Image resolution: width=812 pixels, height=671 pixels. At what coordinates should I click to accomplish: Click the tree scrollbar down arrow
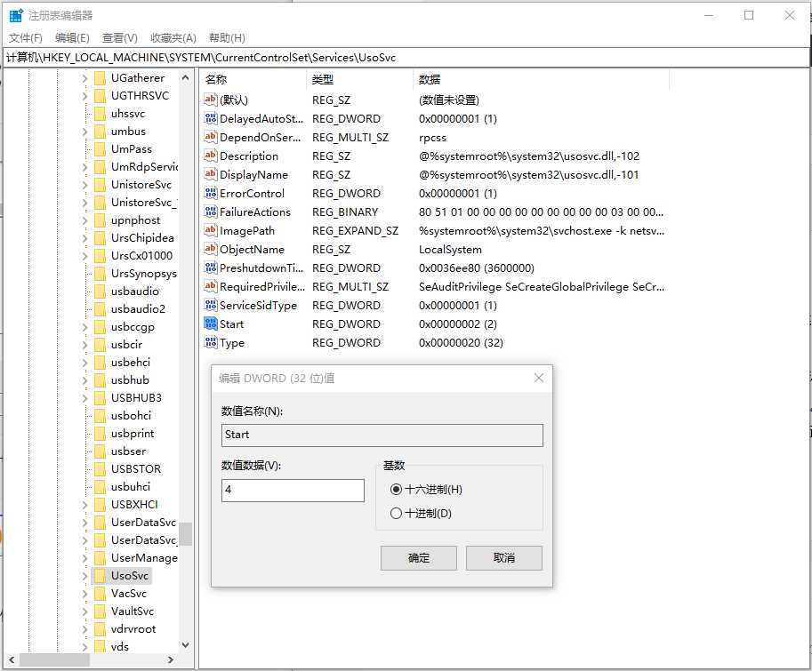(185, 645)
